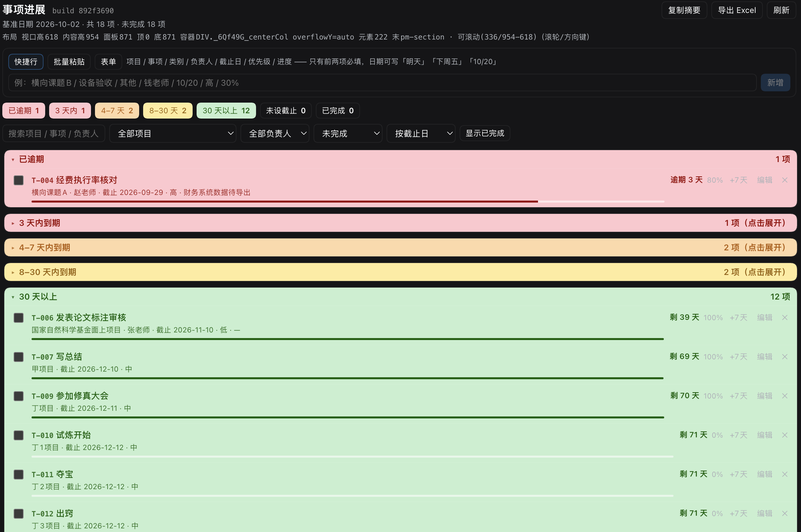Click the 复制摘要 button

coord(684,10)
